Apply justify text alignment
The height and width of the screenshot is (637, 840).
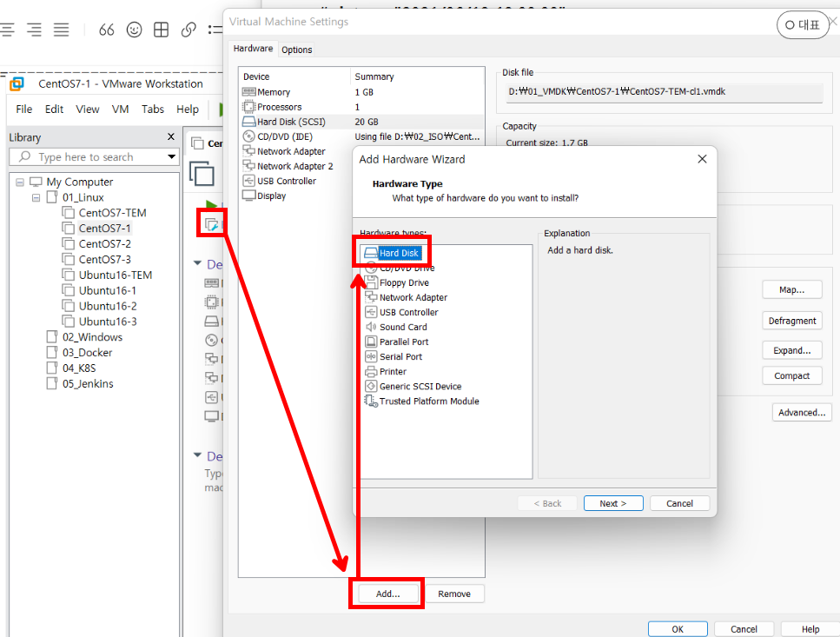[x=61, y=30]
